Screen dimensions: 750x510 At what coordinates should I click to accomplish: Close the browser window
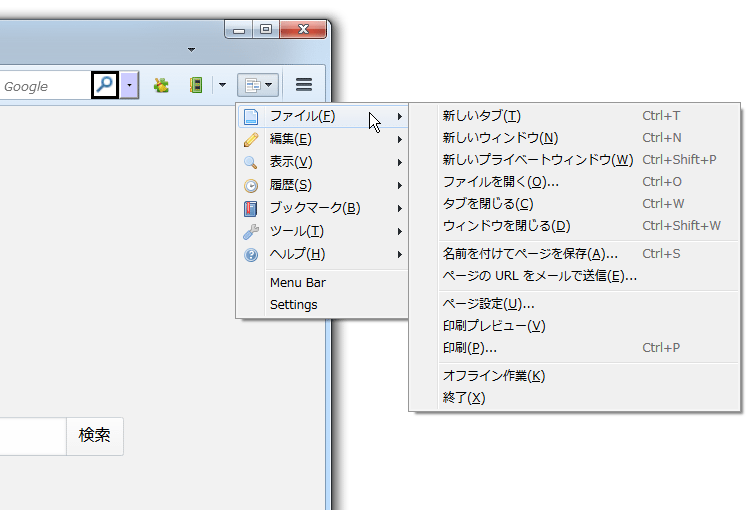303,29
